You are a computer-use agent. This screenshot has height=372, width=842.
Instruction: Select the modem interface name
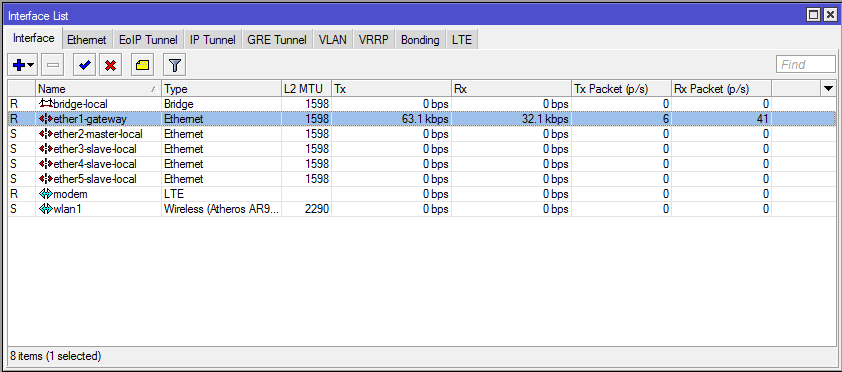(x=70, y=194)
